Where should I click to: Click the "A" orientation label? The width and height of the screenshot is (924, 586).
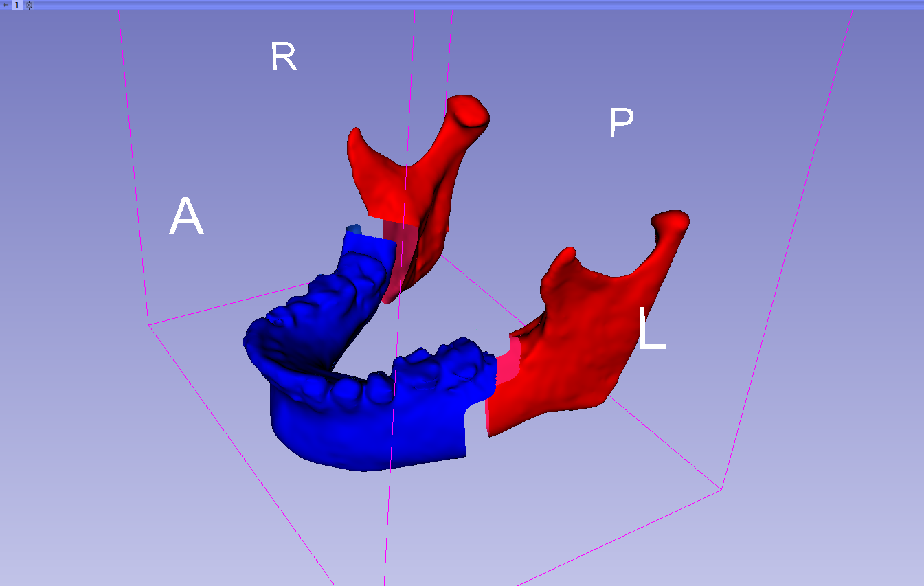pos(186,217)
